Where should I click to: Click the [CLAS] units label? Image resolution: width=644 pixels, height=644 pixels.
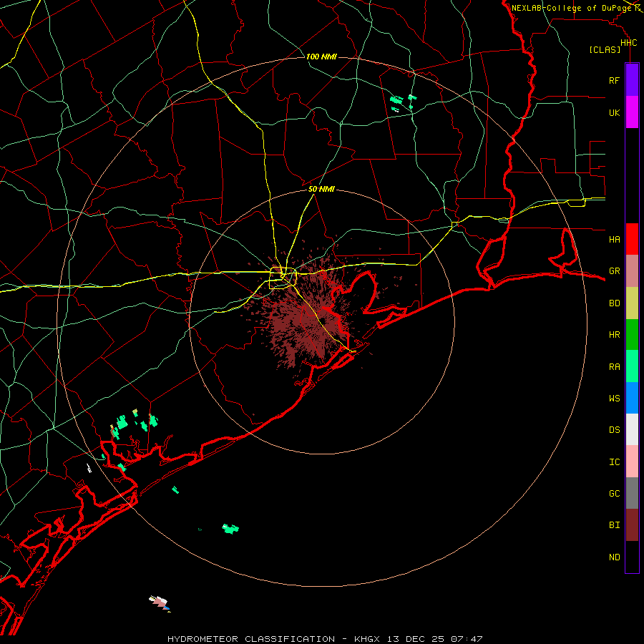coord(605,49)
